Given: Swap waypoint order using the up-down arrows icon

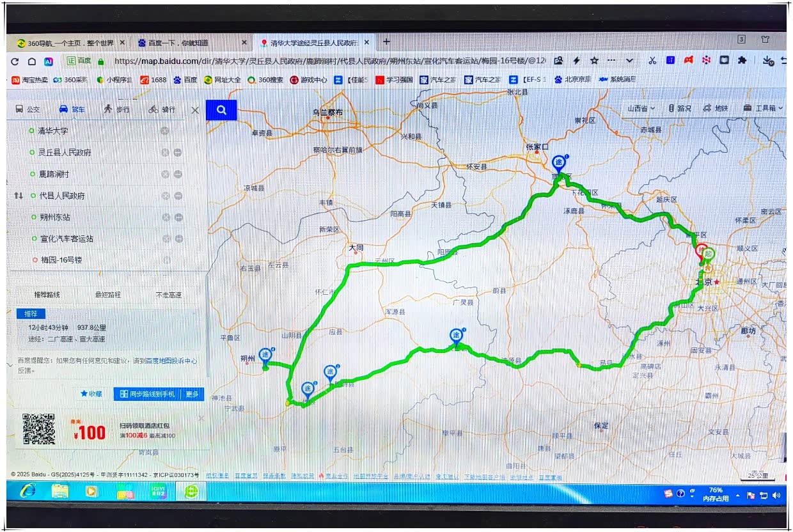Looking at the screenshot, I should (19, 196).
